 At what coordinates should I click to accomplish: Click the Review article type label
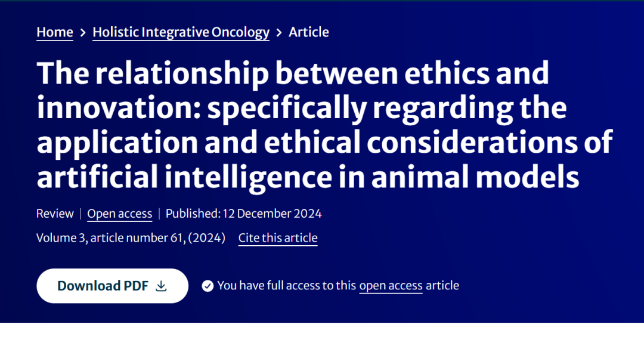pyautogui.click(x=55, y=214)
